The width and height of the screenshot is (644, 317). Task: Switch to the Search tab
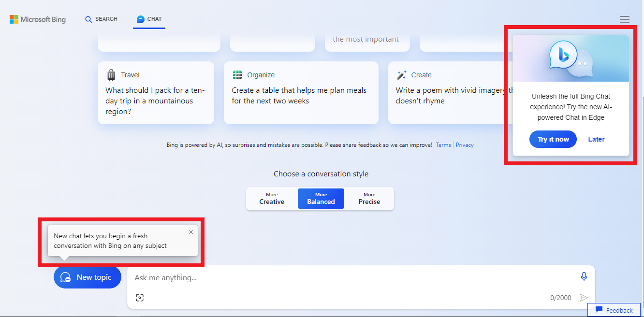tap(101, 19)
